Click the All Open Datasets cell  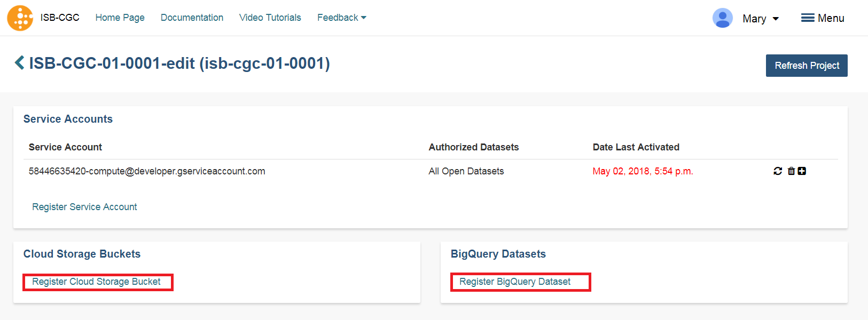click(466, 171)
